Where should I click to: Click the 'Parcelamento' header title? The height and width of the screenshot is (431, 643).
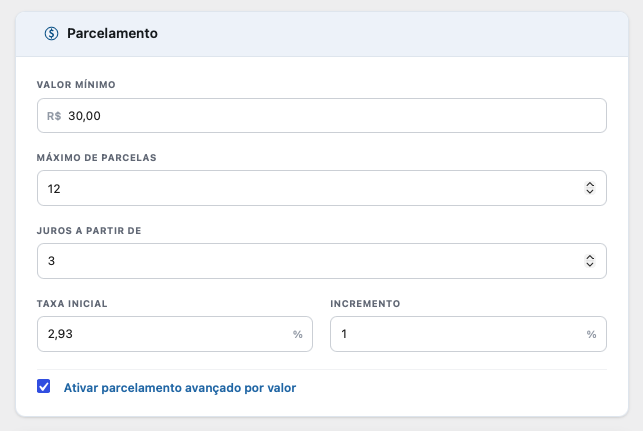point(112,33)
